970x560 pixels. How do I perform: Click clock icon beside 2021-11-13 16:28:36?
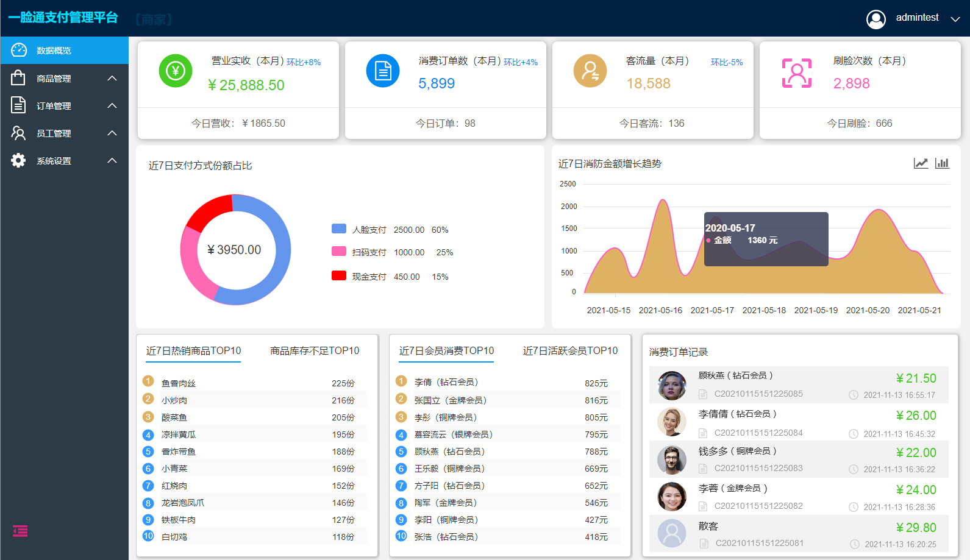click(854, 507)
